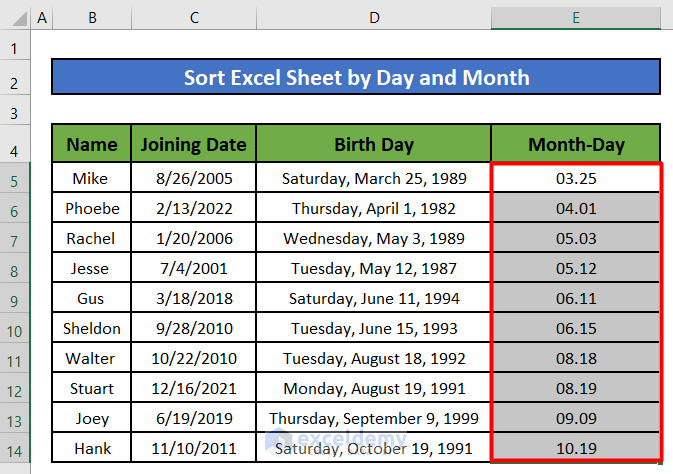Select the highlighted column E header
The image size is (673, 474).
[x=576, y=17]
